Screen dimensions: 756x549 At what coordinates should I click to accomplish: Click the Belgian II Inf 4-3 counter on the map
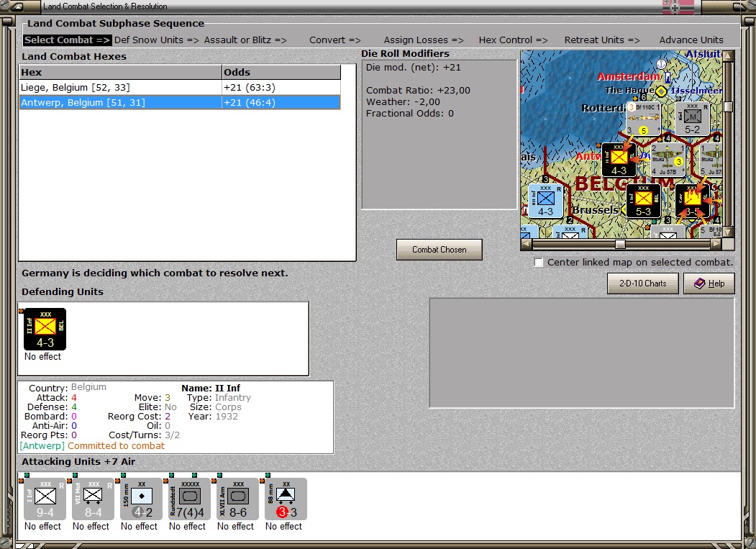tap(619, 160)
